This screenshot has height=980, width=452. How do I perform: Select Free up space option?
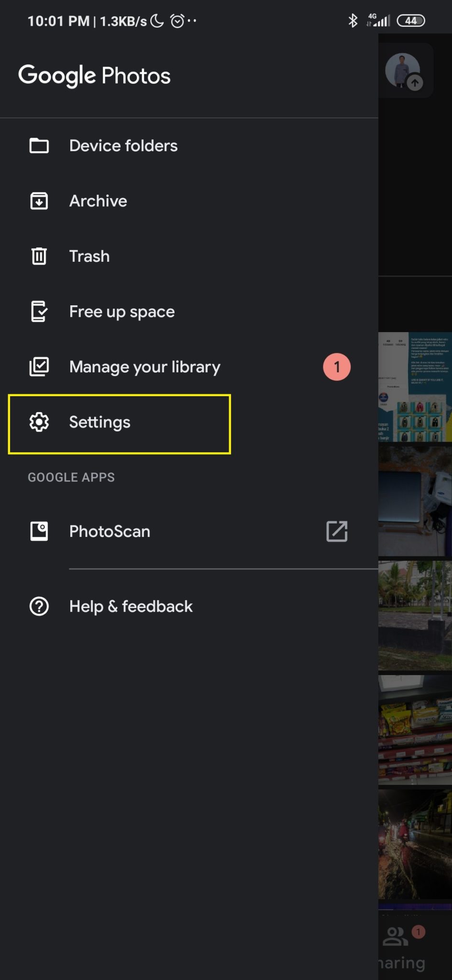(x=189, y=312)
